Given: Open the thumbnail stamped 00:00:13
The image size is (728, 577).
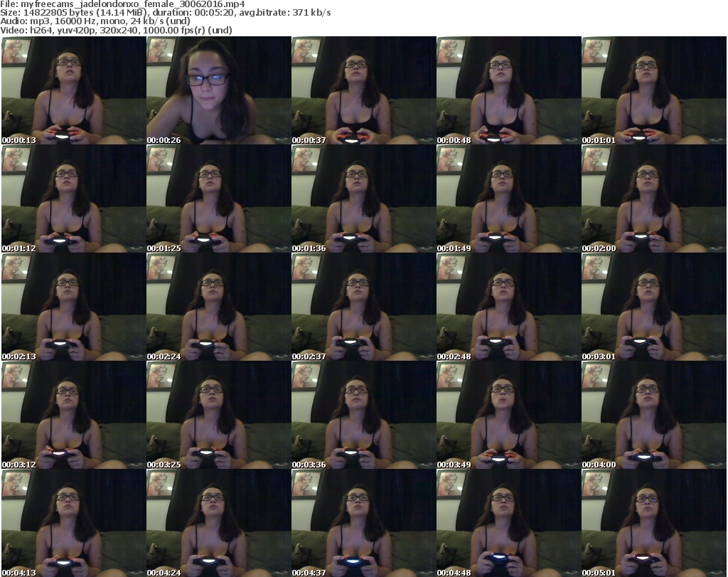Looking at the screenshot, I should pos(74,90).
